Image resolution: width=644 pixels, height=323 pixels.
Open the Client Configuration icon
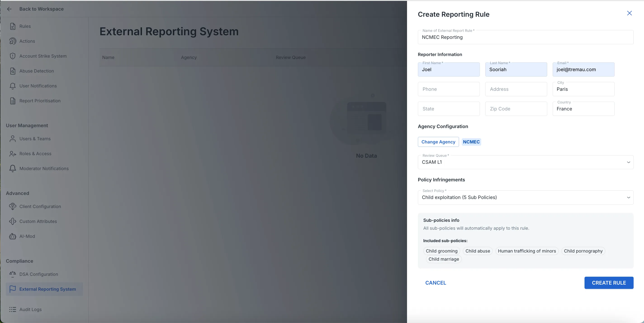coord(12,207)
